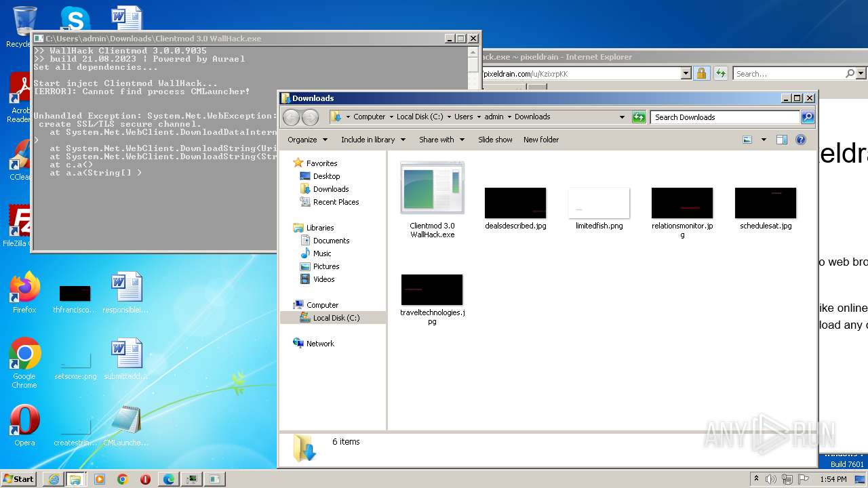The width and height of the screenshot is (868, 488).
Task: Select schedulesat.jpg thumbnail
Action: pyautogui.click(x=766, y=209)
